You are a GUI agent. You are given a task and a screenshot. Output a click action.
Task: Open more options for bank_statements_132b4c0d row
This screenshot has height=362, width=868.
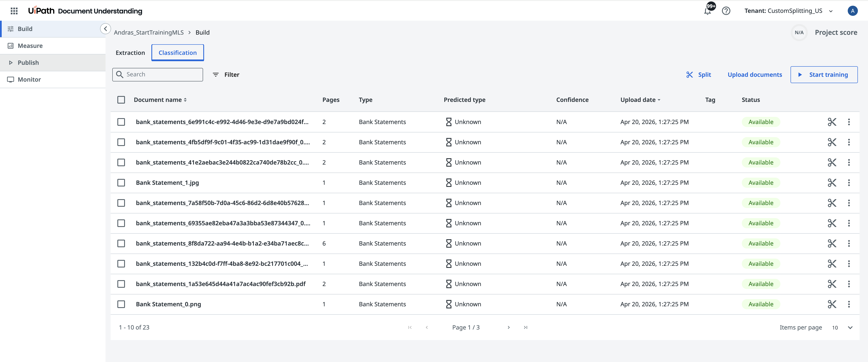848,264
